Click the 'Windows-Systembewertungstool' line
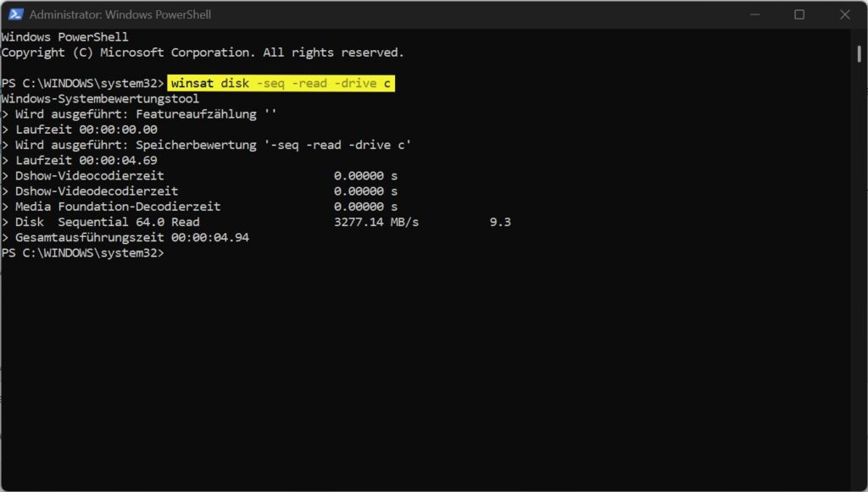The image size is (868, 492). tap(100, 99)
